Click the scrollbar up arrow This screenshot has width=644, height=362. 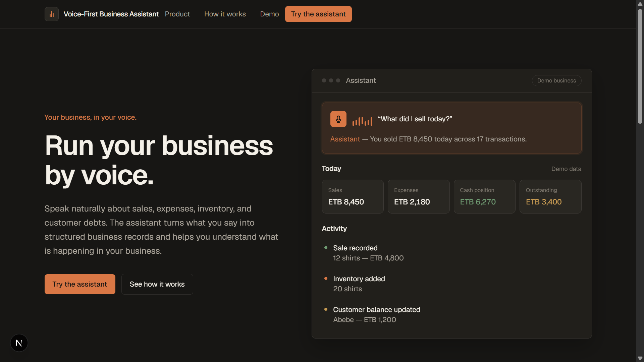point(640,4)
